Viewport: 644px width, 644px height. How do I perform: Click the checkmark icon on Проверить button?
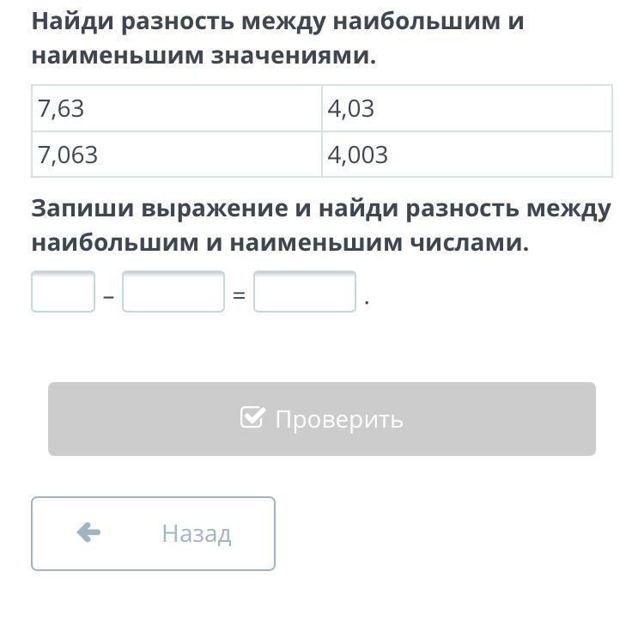click(x=252, y=418)
